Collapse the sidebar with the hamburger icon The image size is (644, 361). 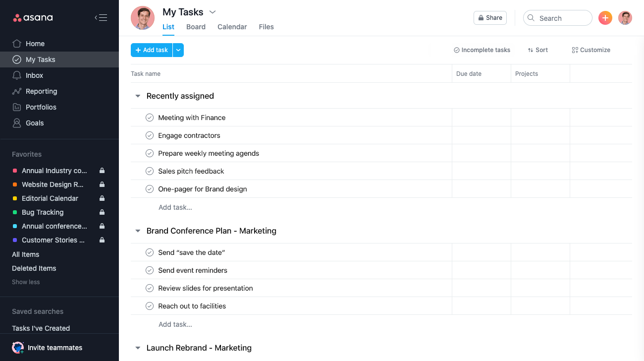click(101, 18)
